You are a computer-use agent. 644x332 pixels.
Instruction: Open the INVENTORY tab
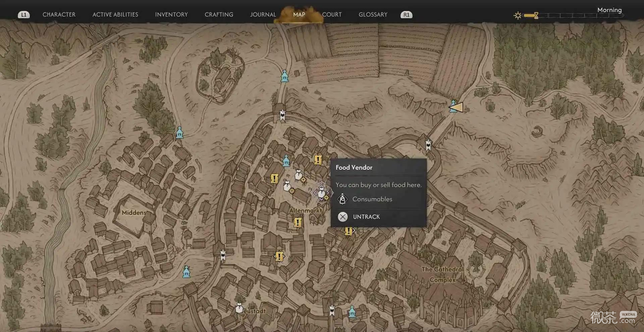point(171,15)
